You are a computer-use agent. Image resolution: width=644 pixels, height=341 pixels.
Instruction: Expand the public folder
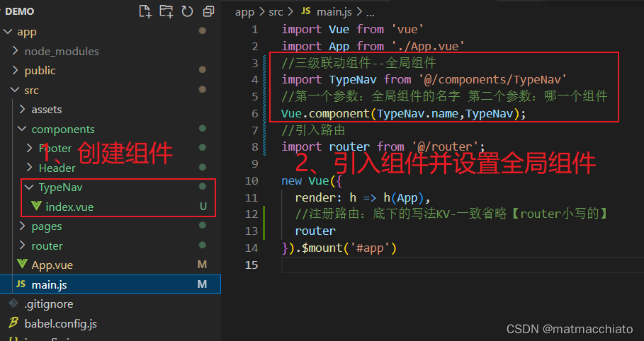tap(15, 70)
